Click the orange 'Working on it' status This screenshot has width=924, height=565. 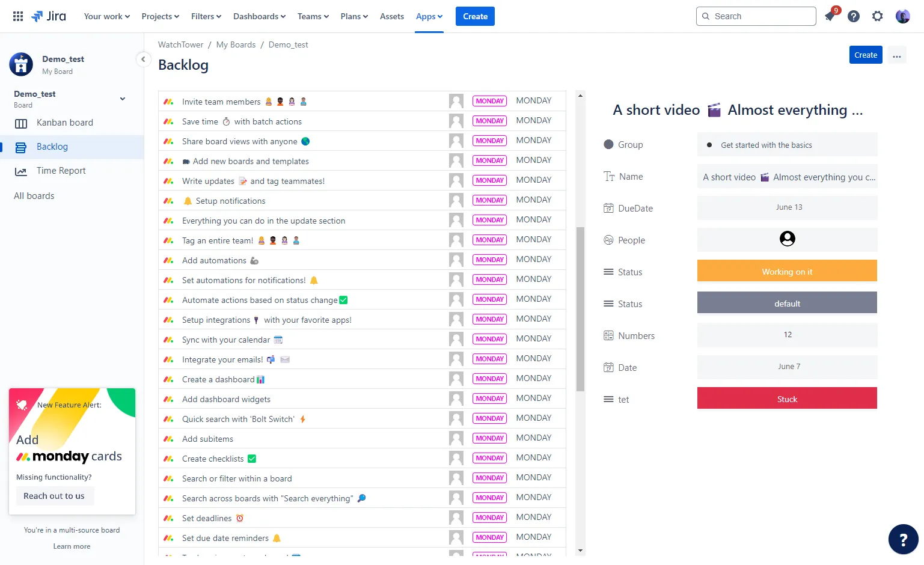click(x=787, y=270)
